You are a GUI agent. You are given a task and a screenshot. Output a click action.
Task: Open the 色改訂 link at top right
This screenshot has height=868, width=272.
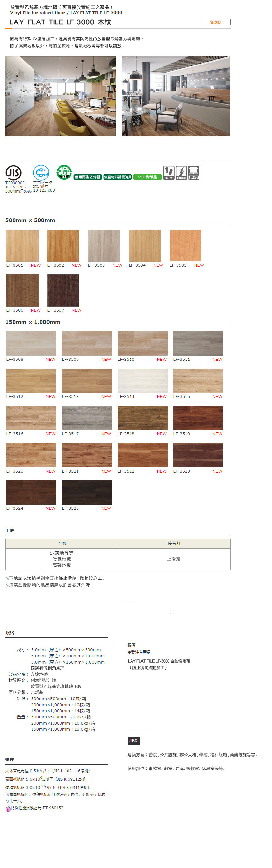tap(215, 22)
